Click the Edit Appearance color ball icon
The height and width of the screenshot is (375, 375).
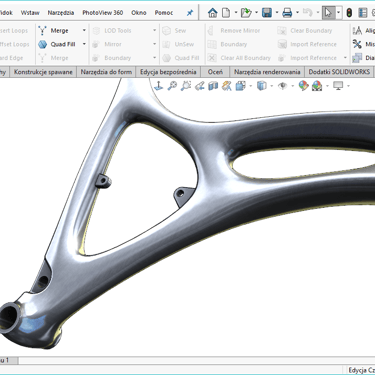[303, 86]
